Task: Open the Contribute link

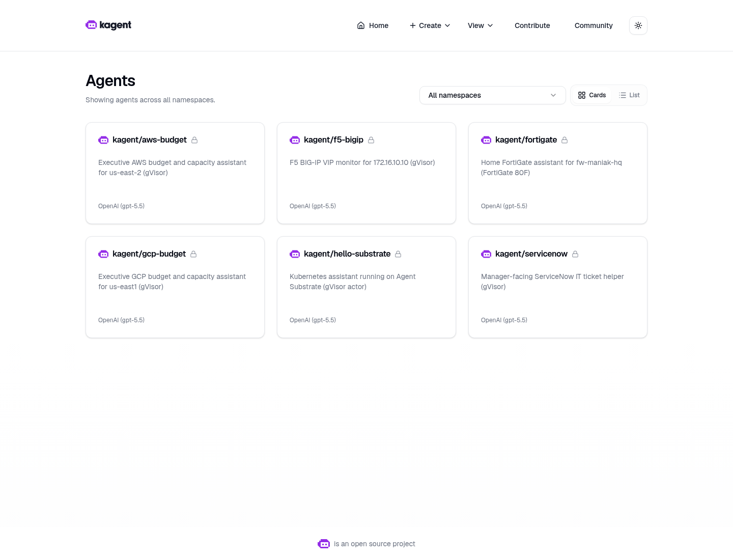Action: [x=532, y=25]
